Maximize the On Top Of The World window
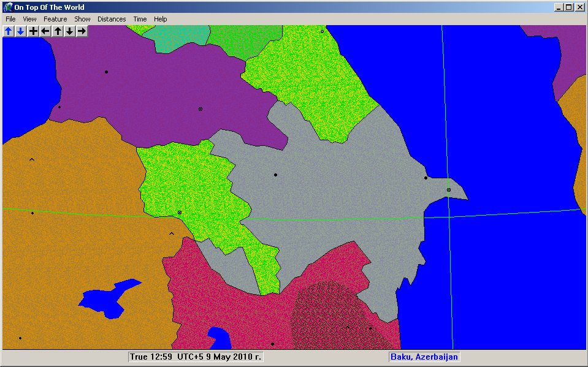The image size is (588, 367). pyautogui.click(x=569, y=7)
